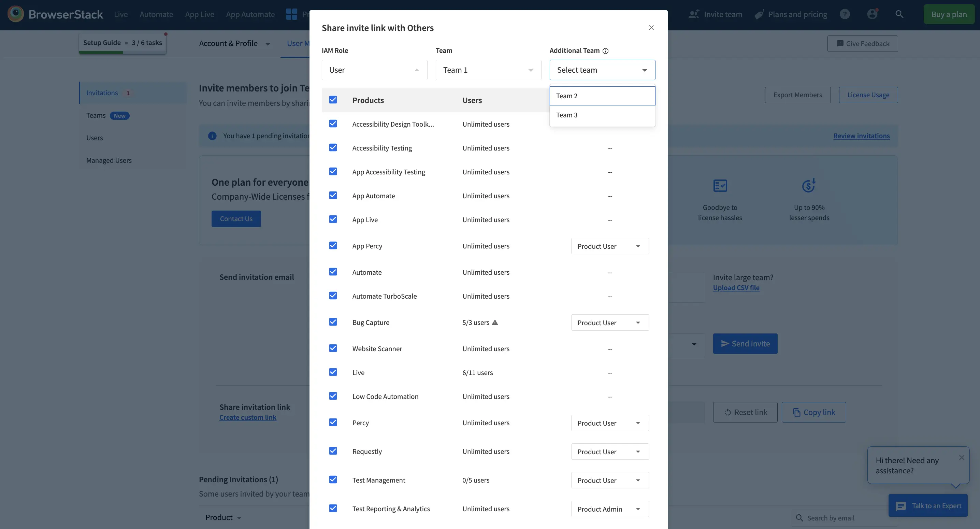Open the IAM Role dropdown
980x529 pixels.
(374, 70)
